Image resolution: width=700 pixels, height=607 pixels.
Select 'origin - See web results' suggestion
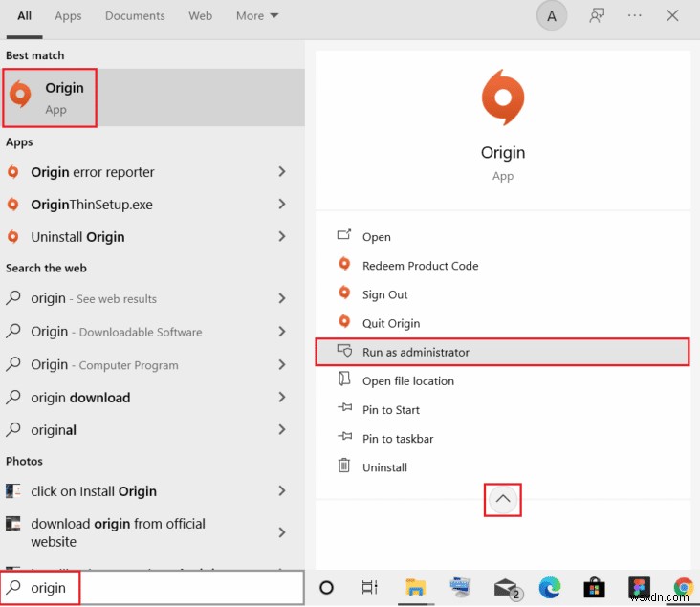point(152,298)
